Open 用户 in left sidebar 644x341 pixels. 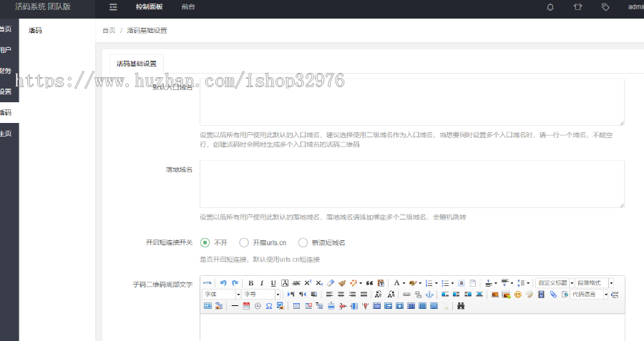point(5,50)
